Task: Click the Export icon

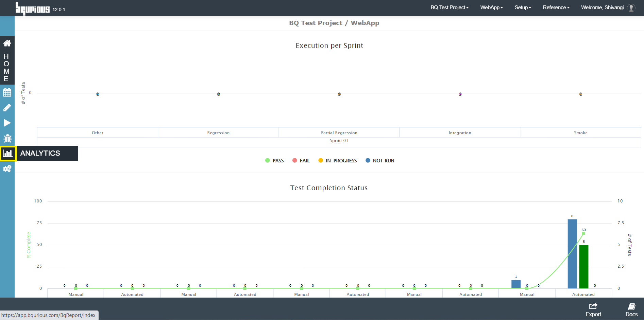Action: pos(593,310)
